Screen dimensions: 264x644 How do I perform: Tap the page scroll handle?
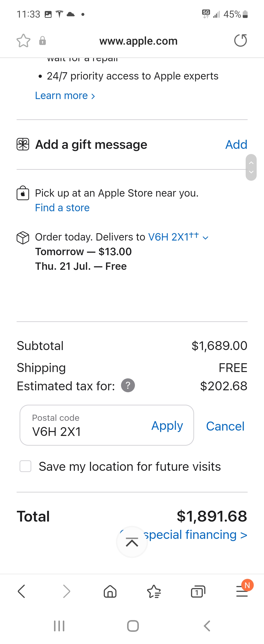[251, 167]
